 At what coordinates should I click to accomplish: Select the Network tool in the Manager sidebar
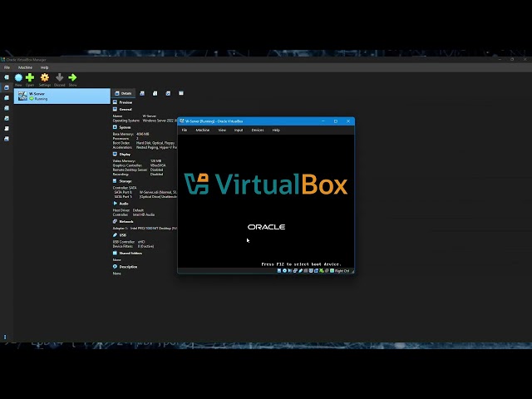(7, 118)
